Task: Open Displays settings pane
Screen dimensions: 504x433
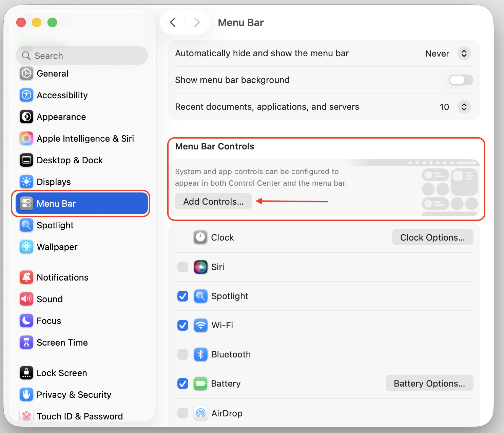Action: [82, 182]
